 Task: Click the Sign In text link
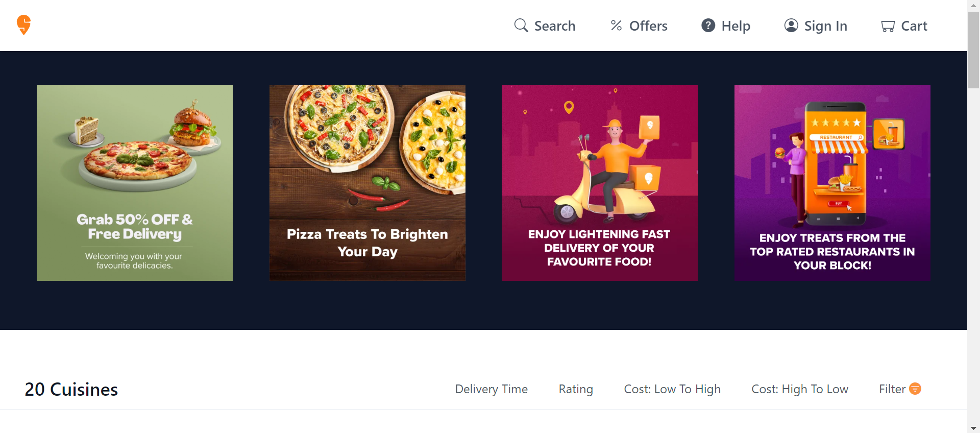[x=825, y=26]
